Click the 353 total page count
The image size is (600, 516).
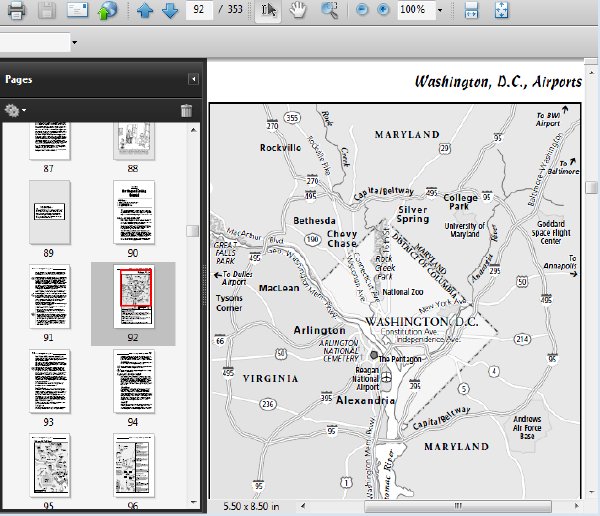(235, 9)
